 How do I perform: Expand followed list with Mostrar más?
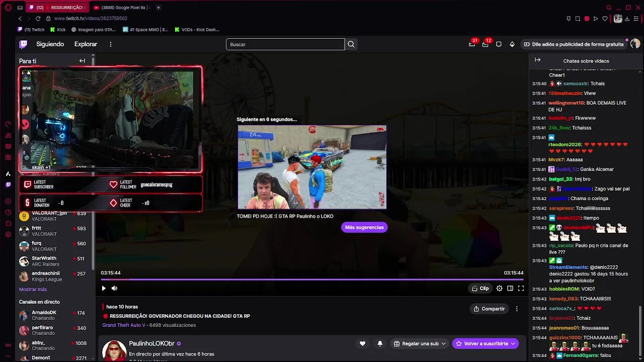tap(33, 289)
